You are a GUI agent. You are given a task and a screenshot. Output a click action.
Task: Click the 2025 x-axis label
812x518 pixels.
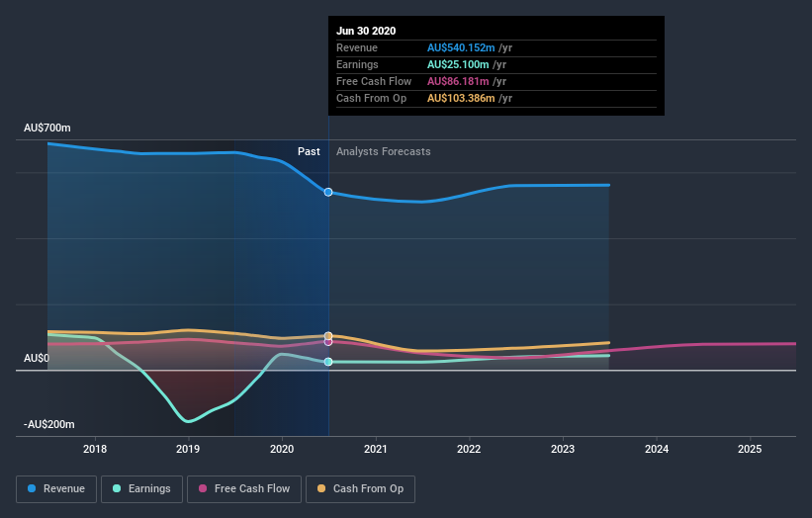(750, 449)
